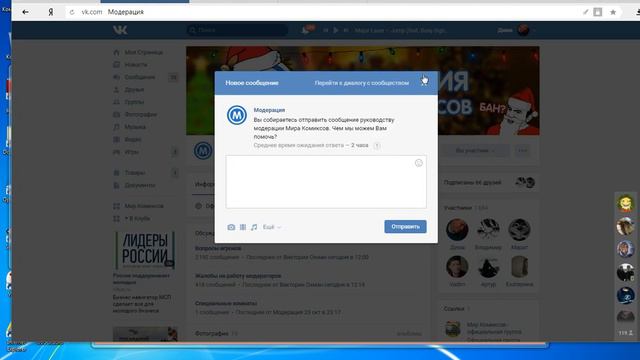Go back with browser back arrow
Image resolution: width=640 pixels, height=360 pixels.
(25, 12)
